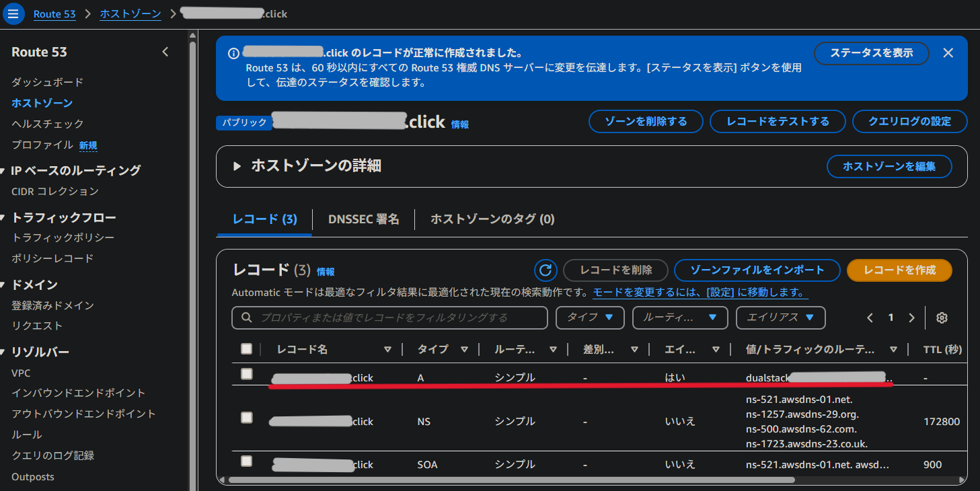
Task: Click the horizontal scrollbar under the records table
Action: click(x=511, y=480)
